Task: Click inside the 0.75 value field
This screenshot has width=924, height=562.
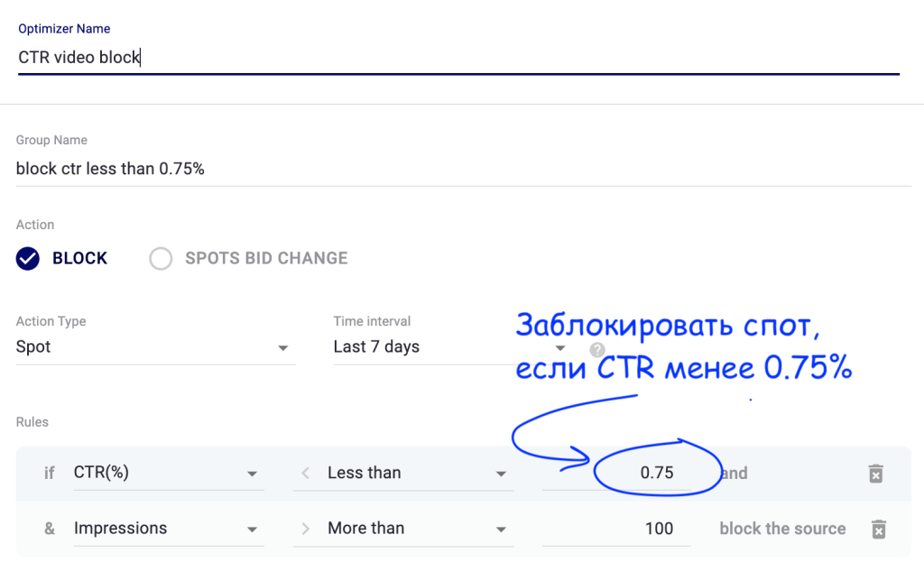Action: [x=654, y=473]
